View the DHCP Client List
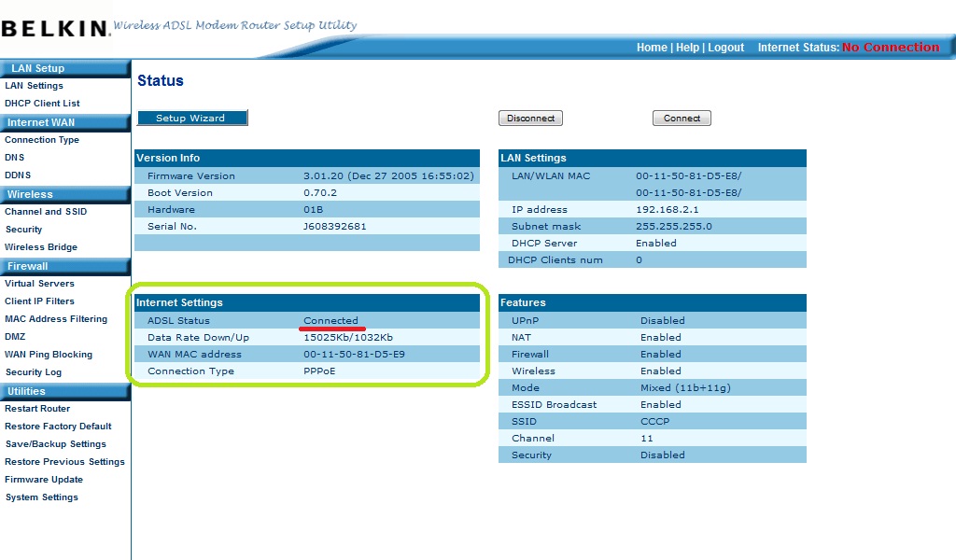 pos(42,104)
